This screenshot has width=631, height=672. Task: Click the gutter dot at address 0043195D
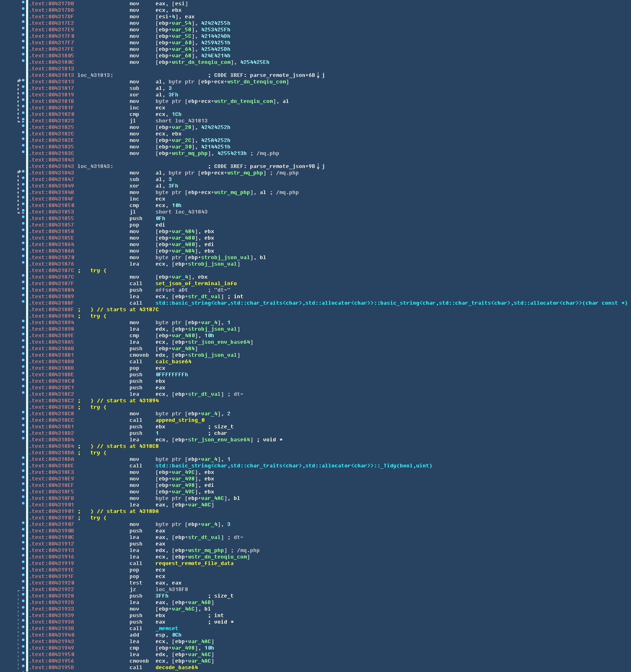tap(24, 668)
